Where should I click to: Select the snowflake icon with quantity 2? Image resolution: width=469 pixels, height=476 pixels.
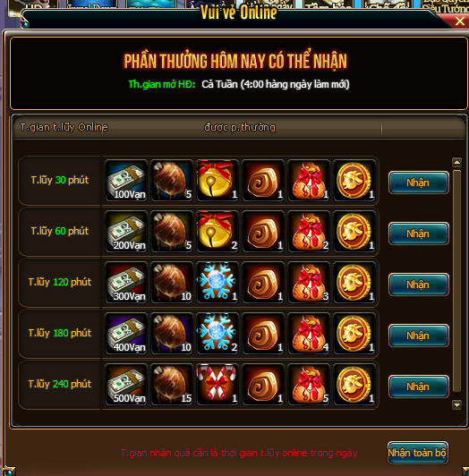[217, 334]
